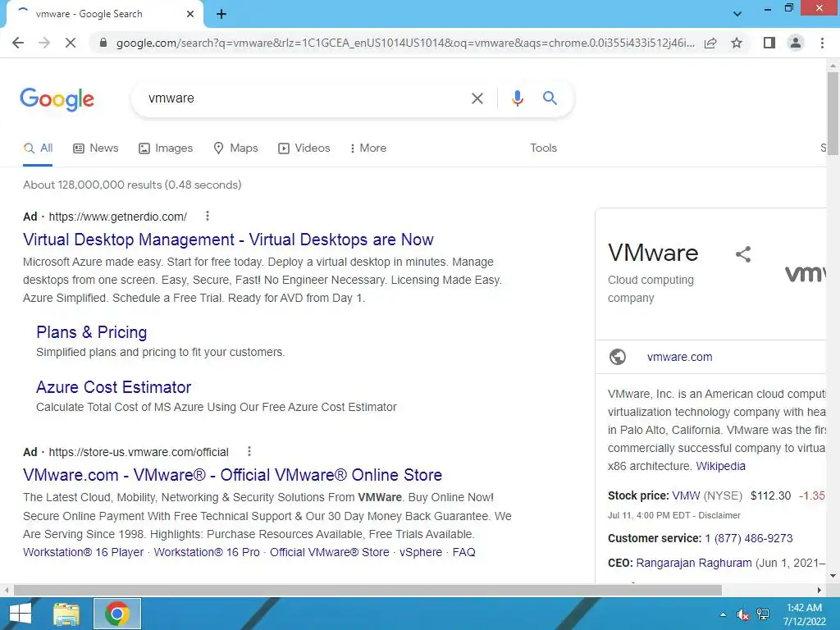Open the side panel icon

click(x=769, y=43)
